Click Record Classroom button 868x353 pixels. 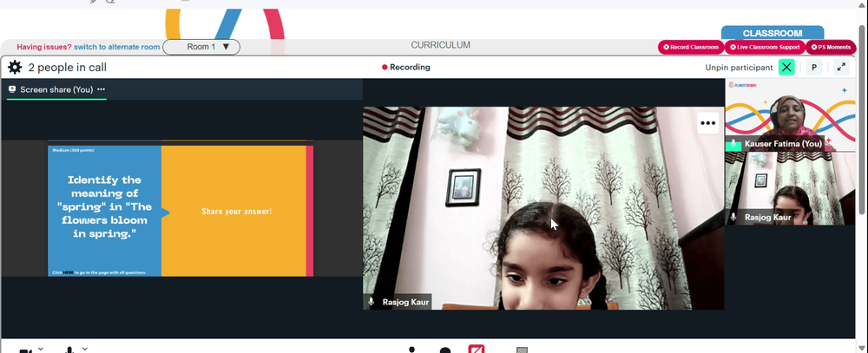click(691, 47)
